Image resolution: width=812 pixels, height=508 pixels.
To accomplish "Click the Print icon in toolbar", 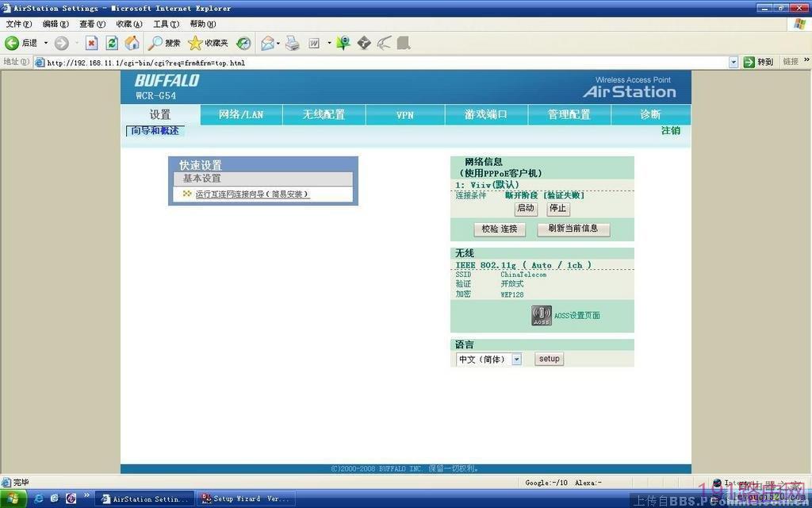I will pos(293,43).
